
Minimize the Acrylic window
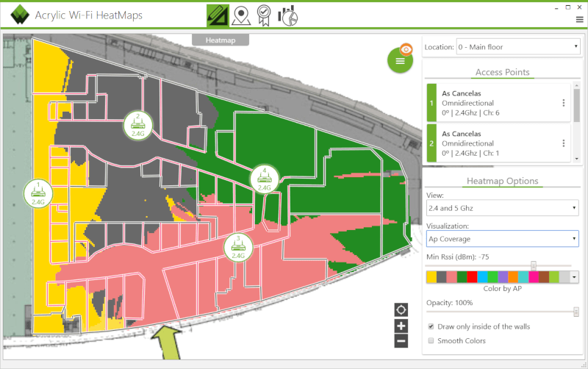[556, 8]
